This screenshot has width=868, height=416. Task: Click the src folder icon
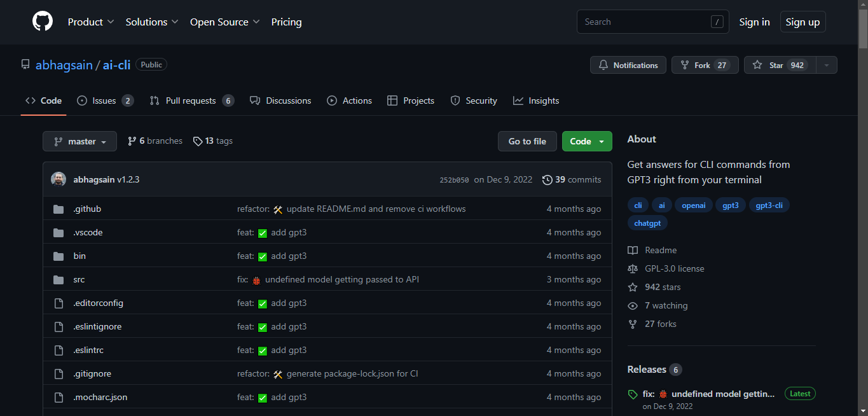[59, 280]
